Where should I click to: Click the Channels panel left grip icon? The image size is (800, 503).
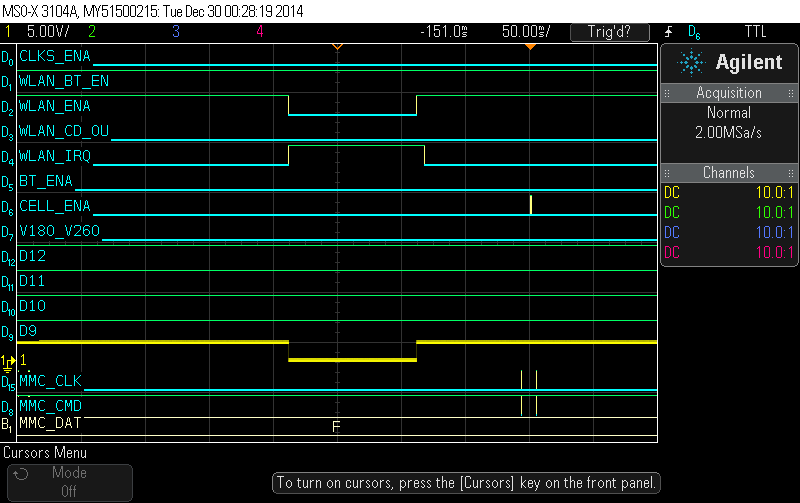[x=667, y=173]
